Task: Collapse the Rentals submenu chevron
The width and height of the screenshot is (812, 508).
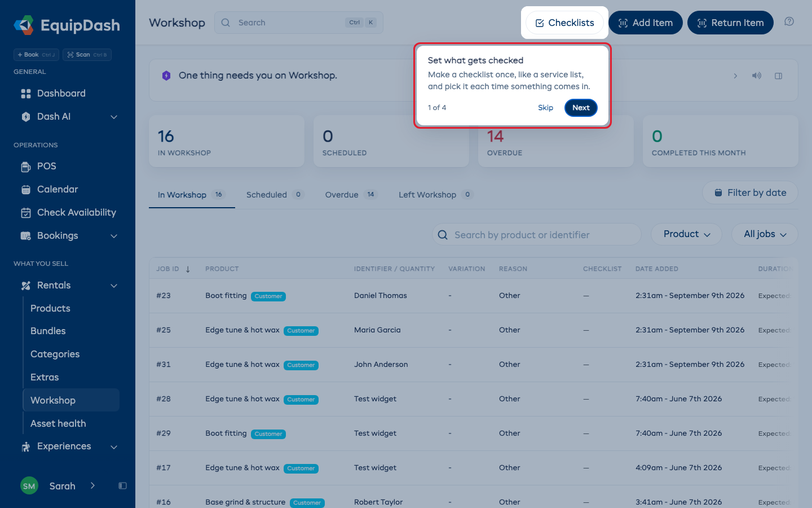Action: 114,286
